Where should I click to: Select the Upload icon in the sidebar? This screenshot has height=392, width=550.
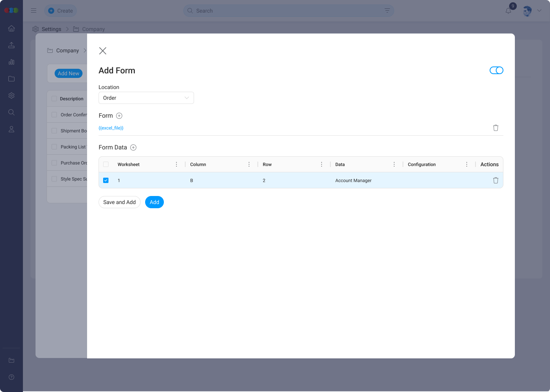(11, 45)
